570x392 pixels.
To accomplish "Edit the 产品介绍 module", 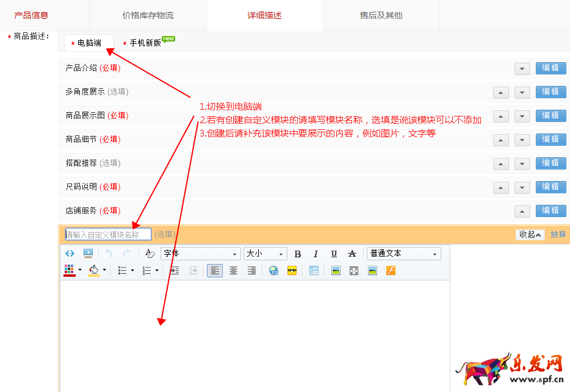I will [x=550, y=68].
